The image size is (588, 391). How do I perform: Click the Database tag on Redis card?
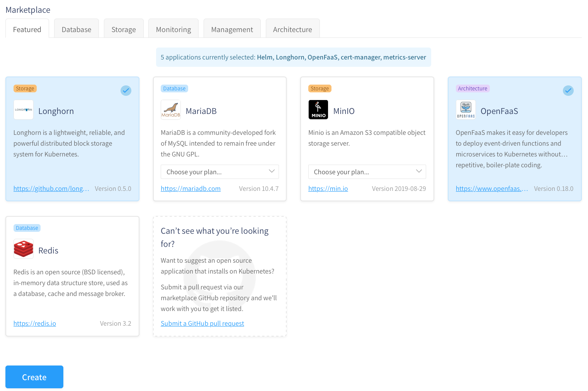pyautogui.click(x=27, y=228)
